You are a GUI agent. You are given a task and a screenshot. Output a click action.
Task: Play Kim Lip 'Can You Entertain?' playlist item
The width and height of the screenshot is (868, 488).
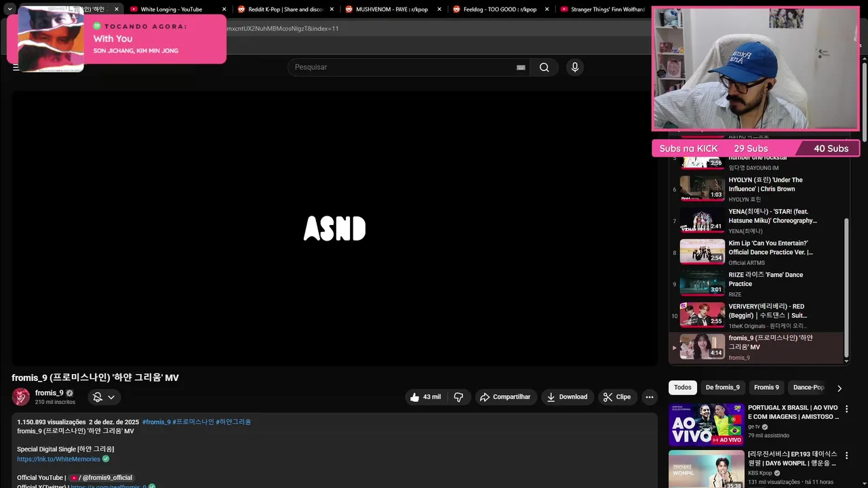756,252
